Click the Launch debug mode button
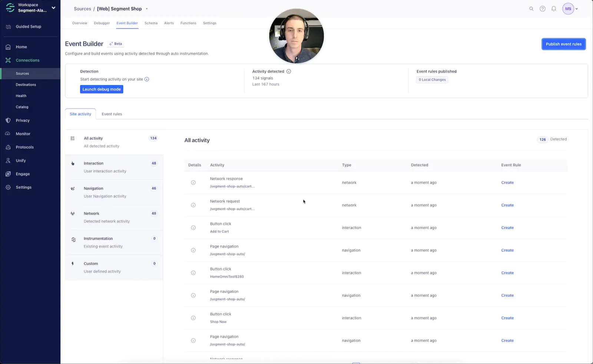The width and height of the screenshot is (593, 364). point(102,89)
